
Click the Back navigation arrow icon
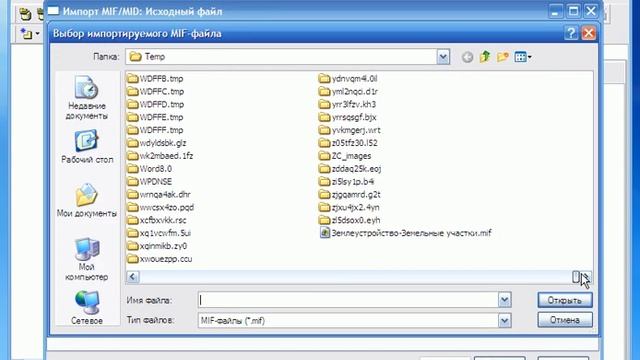click(467, 57)
